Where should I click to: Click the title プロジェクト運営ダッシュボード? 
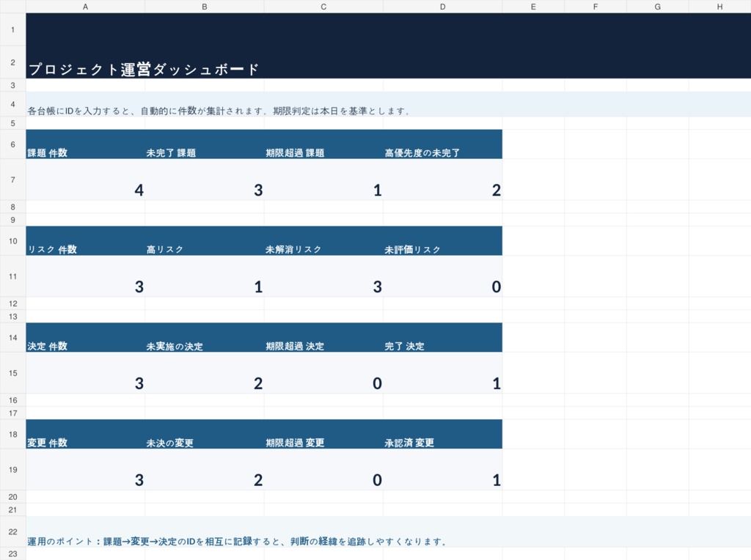pos(144,70)
